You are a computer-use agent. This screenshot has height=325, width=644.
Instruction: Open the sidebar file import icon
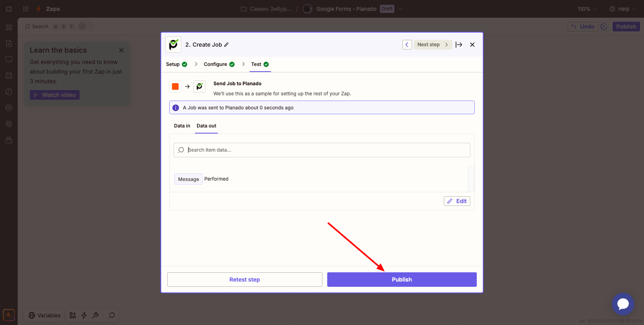coord(9,43)
